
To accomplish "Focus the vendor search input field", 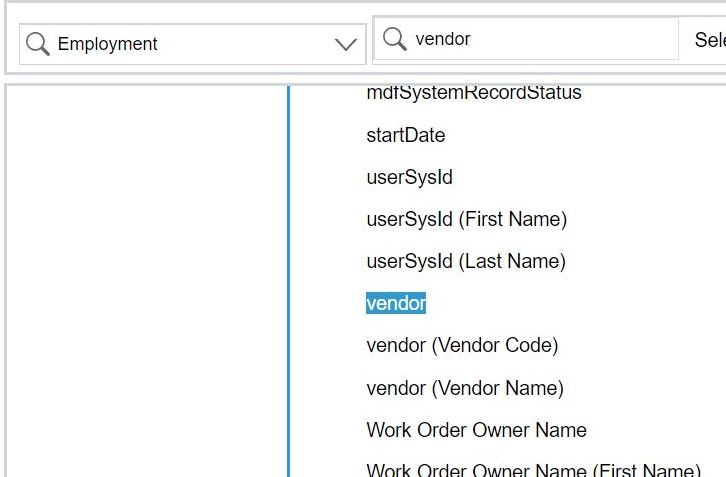I will pyautogui.click(x=526, y=39).
